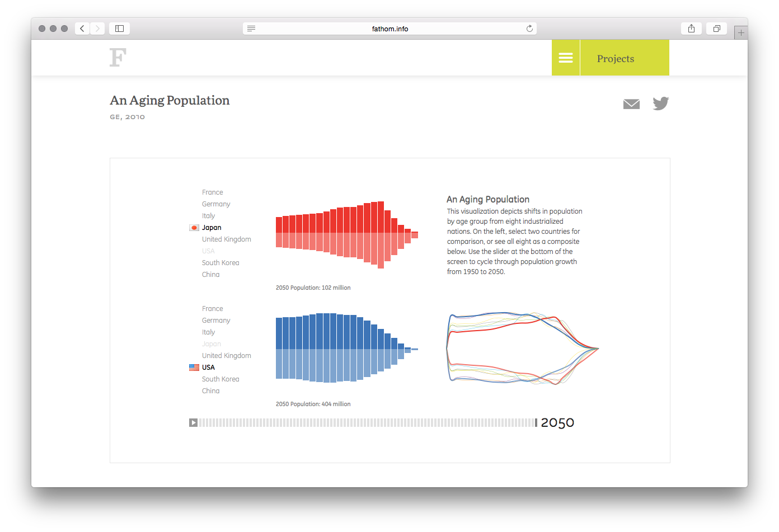Screen dimensions: 779x532
Task: Click the email envelope icon
Action: tap(631, 103)
